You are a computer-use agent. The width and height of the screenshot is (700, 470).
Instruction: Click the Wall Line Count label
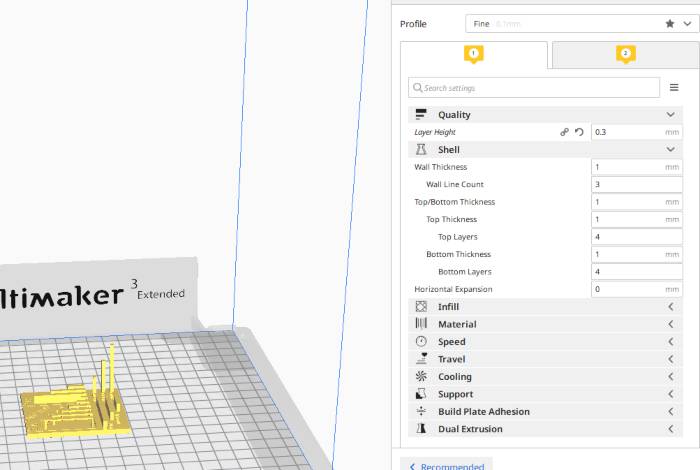(x=454, y=184)
